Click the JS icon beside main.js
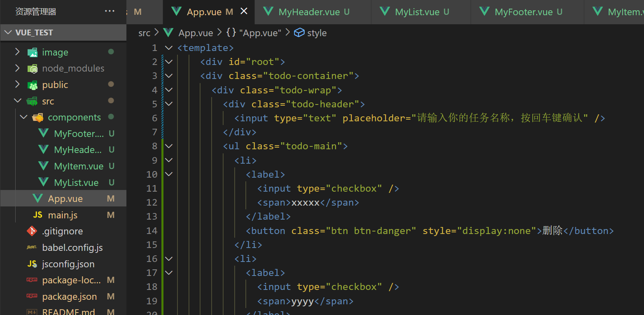The height and width of the screenshot is (315, 644). pyautogui.click(x=37, y=215)
